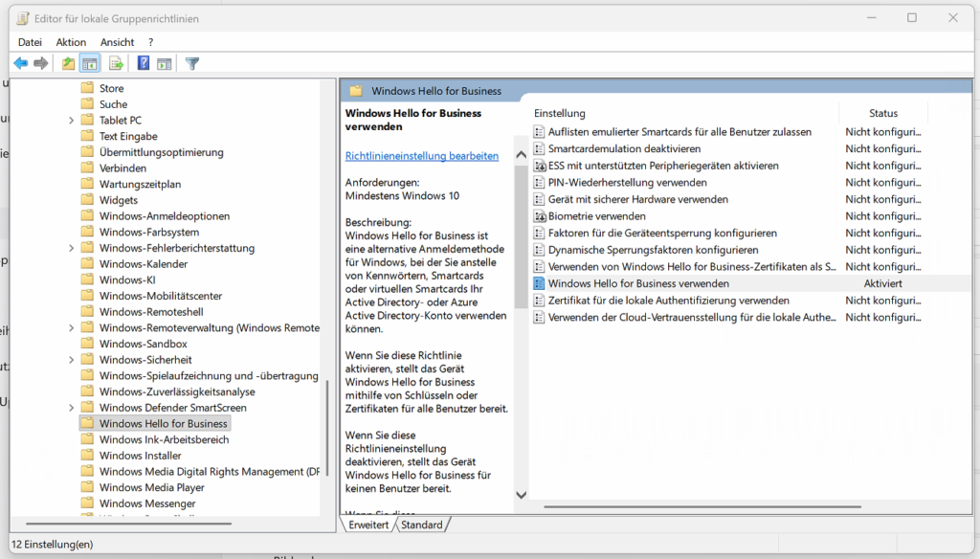Go up one level with folder icon
The image size is (980, 559).
[68, 63]
